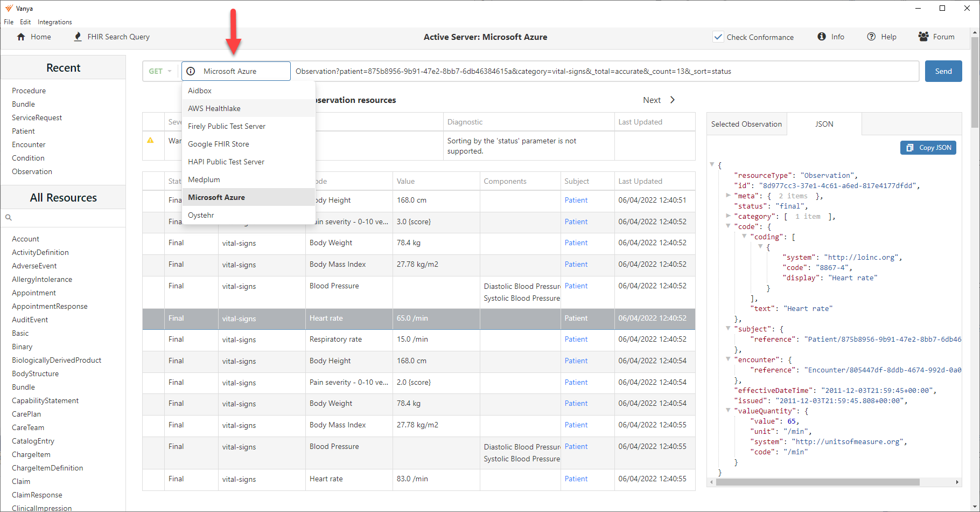Screen dimensions: 980x512
Task: Click the Respiratory rate cell
Action: 349,340
